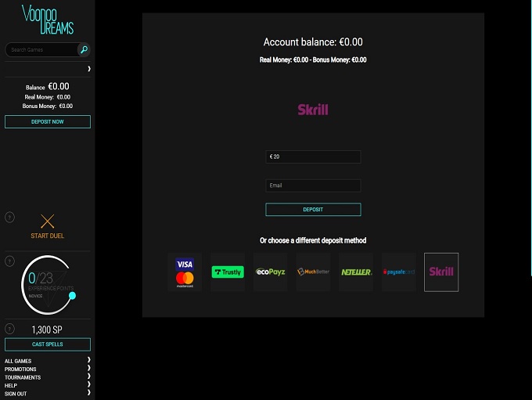This screenshot has height=400, width=532.
Task: Click the Email input field
Action: click(313, 186)
